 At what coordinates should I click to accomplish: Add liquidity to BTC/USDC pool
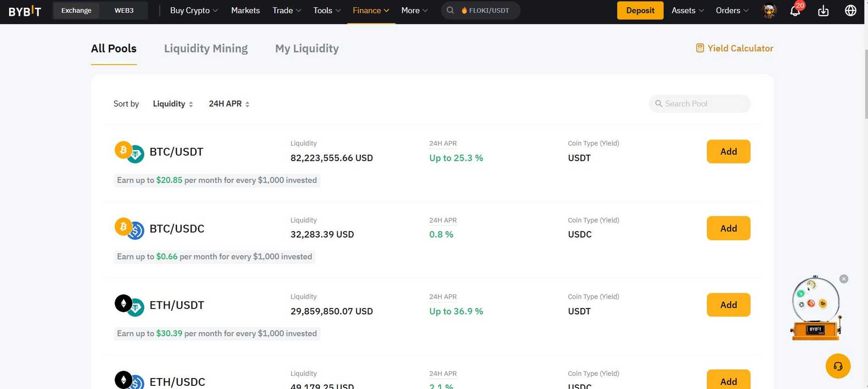click(728, 228)
